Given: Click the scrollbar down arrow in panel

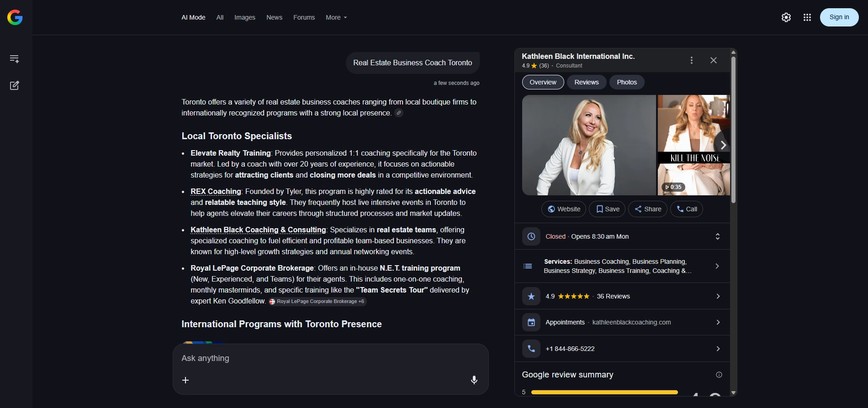Looking at the screenshot, I should (733, 392).
